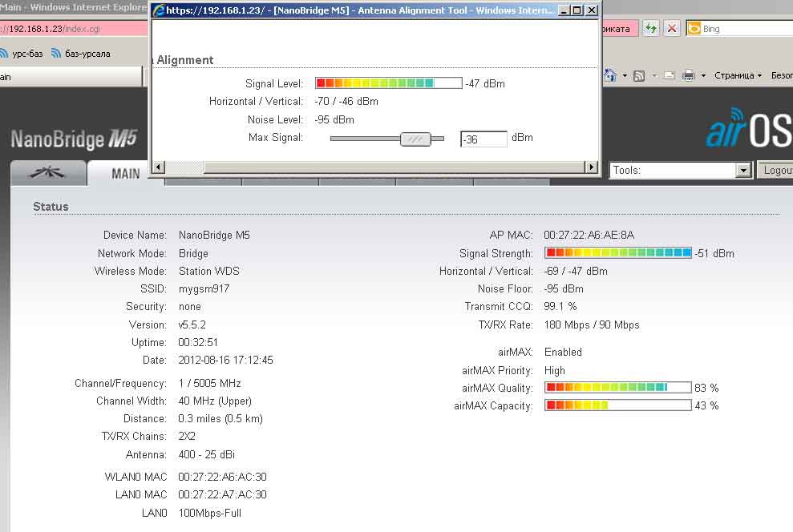Open the Home button dropdown arrow
This screenshot has width=793, height=532.
pyautogui.click(x=625, y=76)
